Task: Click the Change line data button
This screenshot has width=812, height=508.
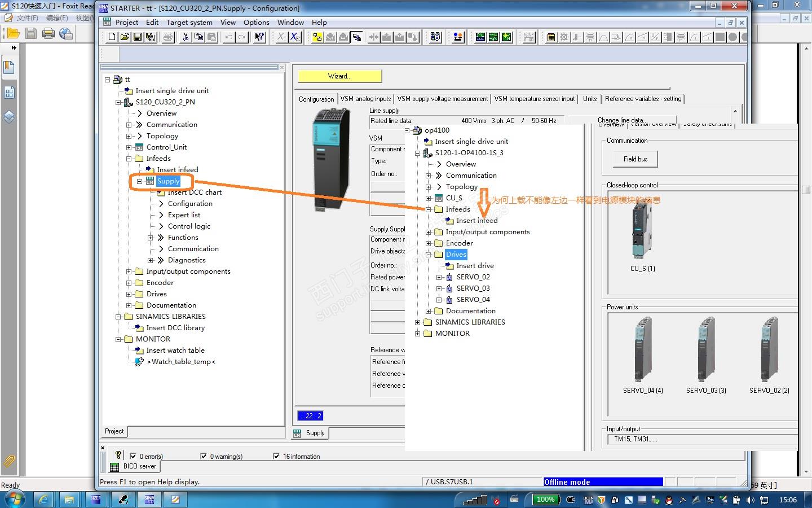Action: pyautogui.click(x=622, y=120)
